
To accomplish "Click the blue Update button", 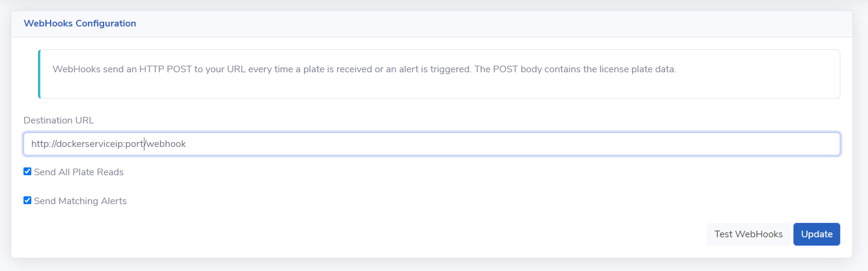I will 816,234.
